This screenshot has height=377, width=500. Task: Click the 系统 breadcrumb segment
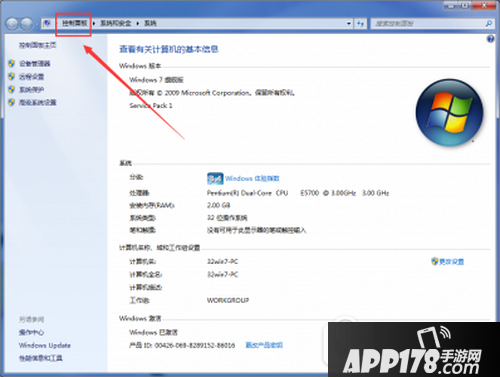[150, 23]
